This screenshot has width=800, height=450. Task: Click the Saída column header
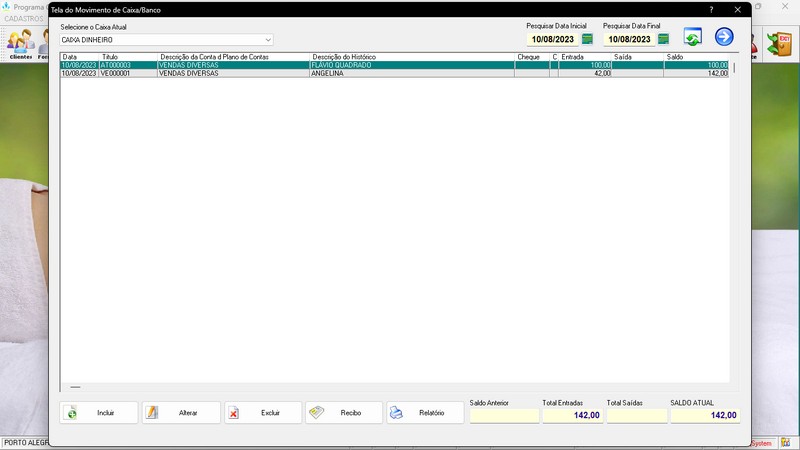click(637, 57)
